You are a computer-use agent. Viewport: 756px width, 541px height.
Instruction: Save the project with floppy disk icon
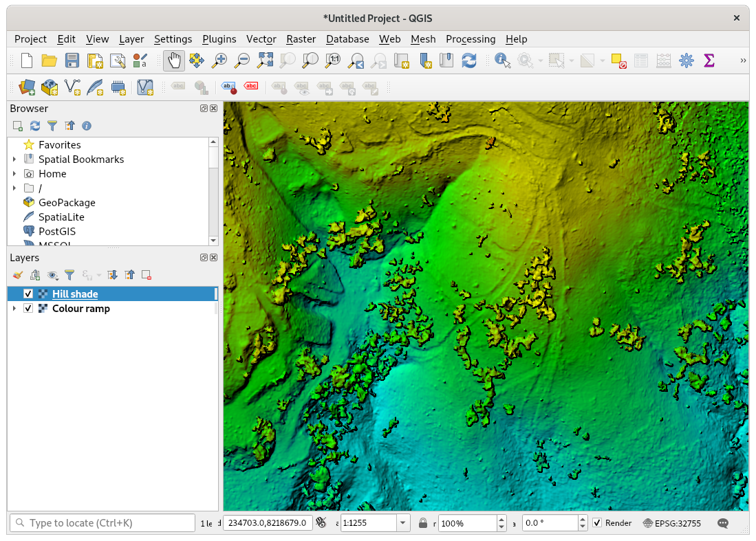(x=72, y=60)
